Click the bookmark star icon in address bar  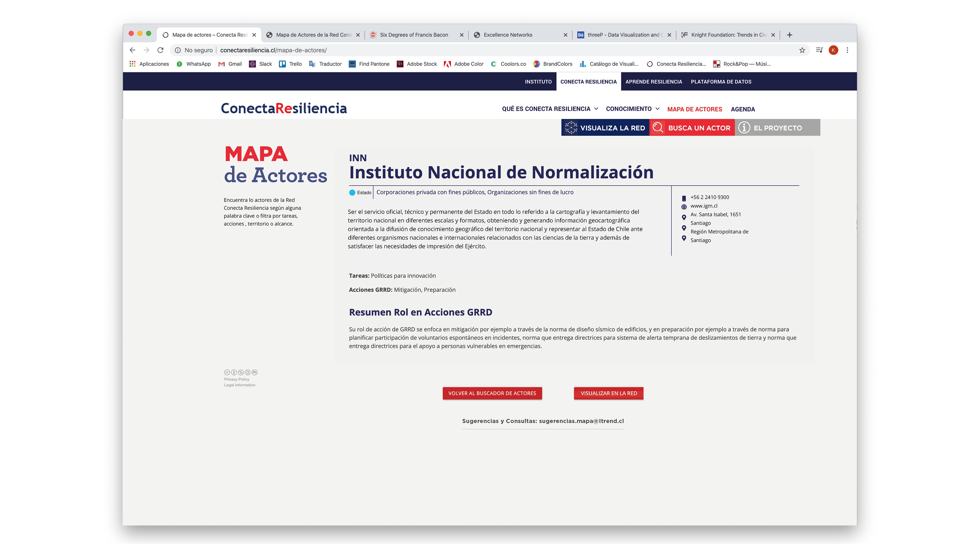802,50
